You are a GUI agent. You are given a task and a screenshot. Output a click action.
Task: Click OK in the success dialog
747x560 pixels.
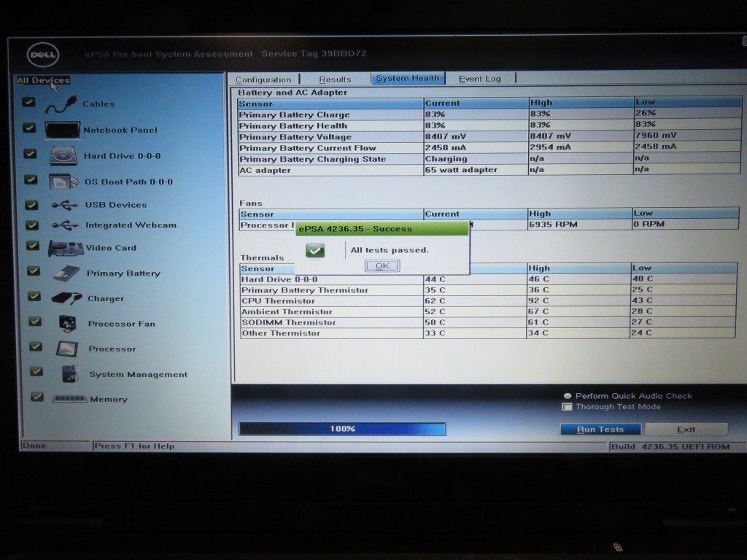(x=382, y=265)
